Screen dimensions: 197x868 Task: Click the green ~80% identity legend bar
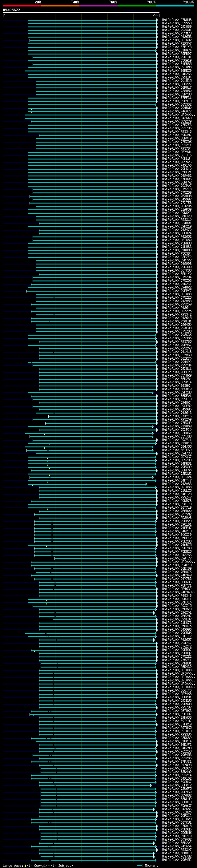[137, 6]
